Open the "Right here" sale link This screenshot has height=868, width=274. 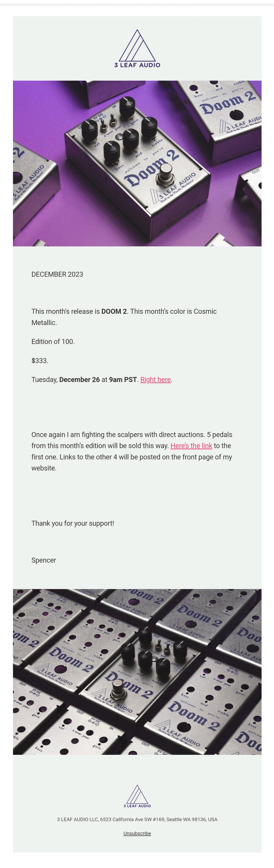(x=155, y=379)
